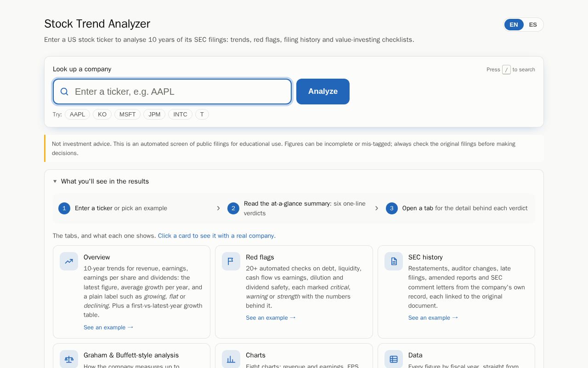Open 'See an example' under Red flags
The width and height of the screenshot is (588, 368).
click(271, 318)
